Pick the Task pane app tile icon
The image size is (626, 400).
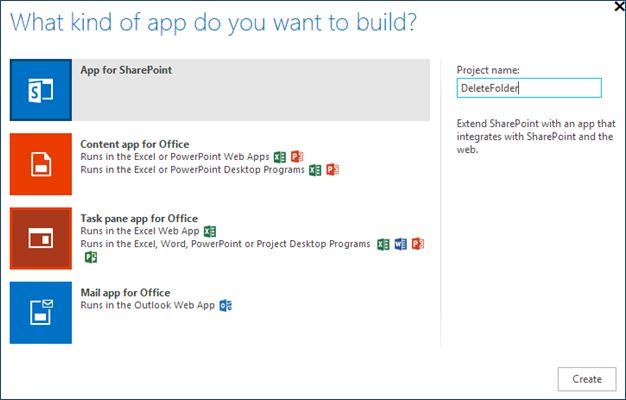click(41, 238)
